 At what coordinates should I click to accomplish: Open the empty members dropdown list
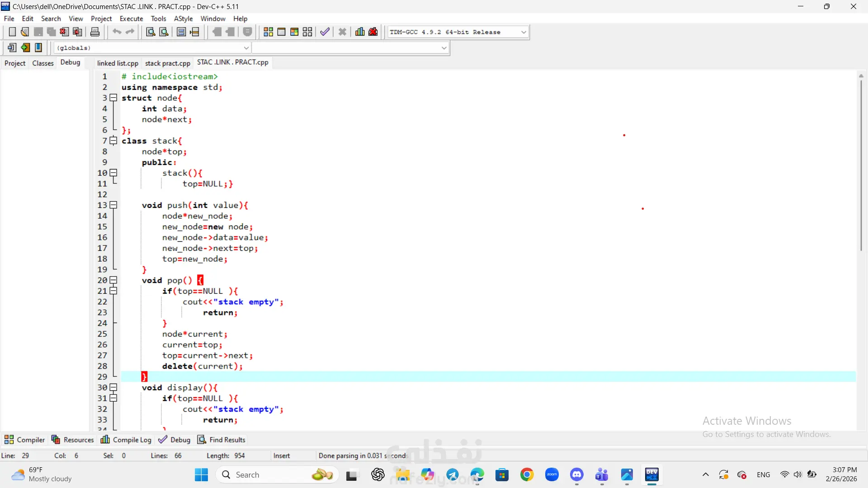[443, 48]
